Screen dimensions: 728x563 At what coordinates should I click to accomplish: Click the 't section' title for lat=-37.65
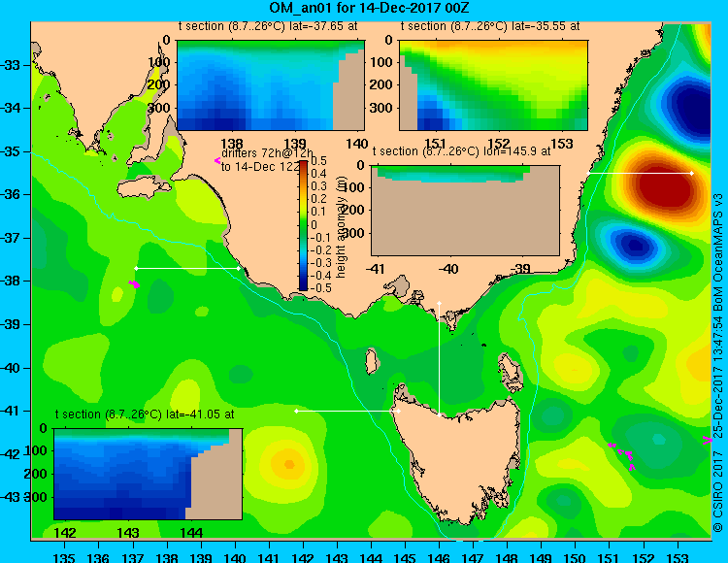(x=268, y=26)
